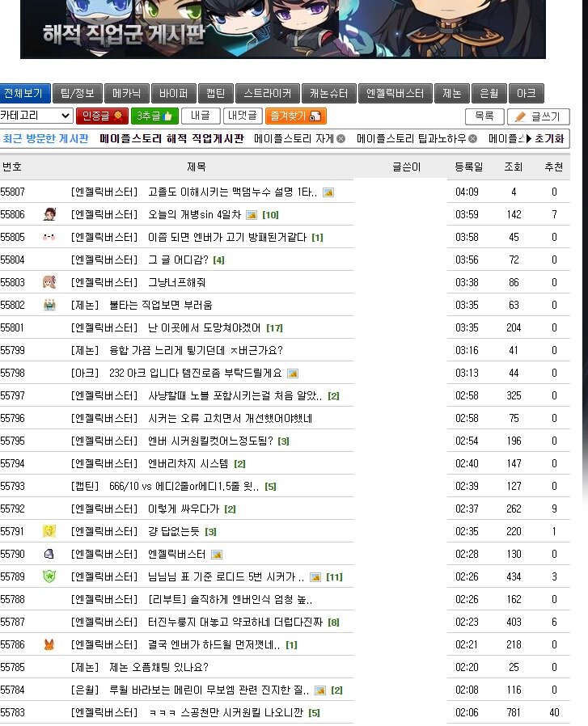Select the 캡틴 tab

(215, 94)
